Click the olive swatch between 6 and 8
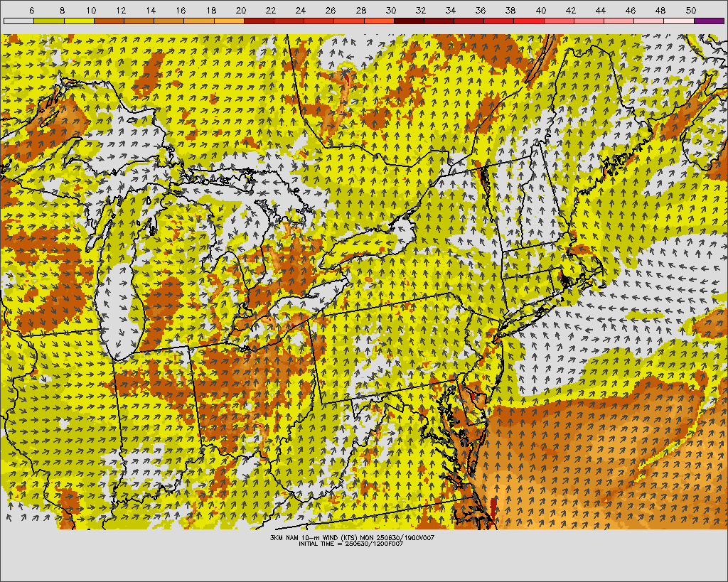Screen dimensions: 728x582 (x=49, y=21)
